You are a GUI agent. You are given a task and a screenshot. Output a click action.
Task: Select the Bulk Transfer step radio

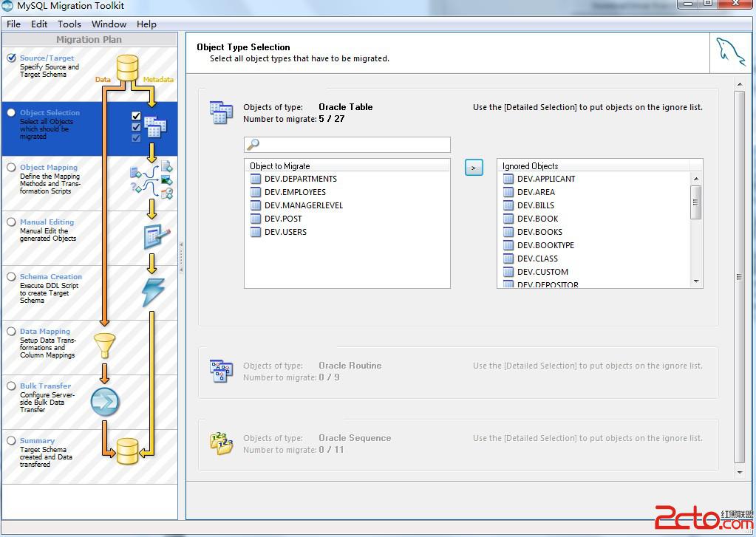pos(12,386)
